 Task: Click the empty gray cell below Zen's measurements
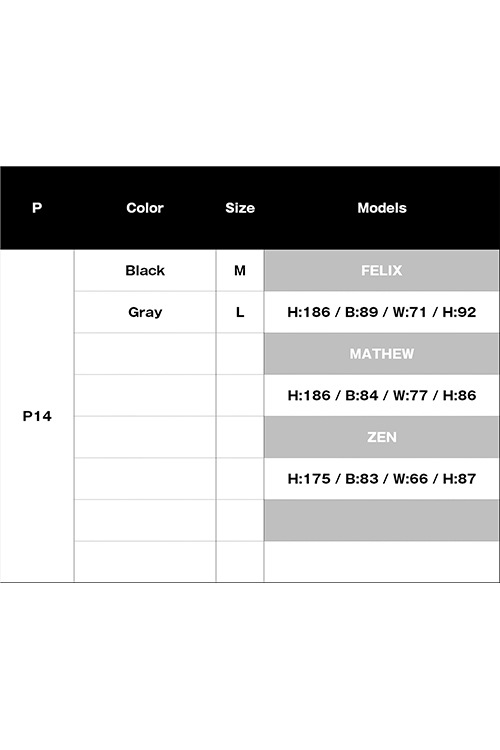coord(381,520)
